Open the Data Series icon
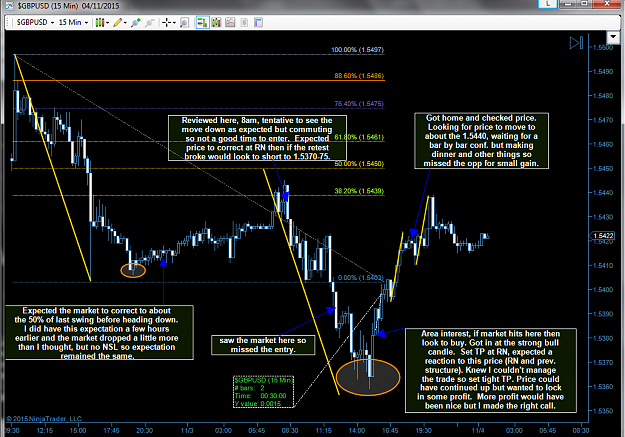 tap(216, 22)
